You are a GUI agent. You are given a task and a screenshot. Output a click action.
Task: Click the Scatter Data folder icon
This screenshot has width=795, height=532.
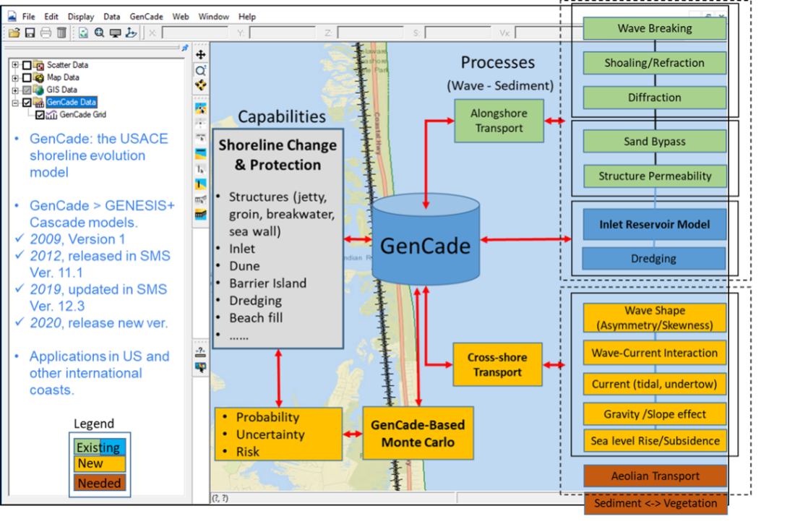click(x=40, y=65)
